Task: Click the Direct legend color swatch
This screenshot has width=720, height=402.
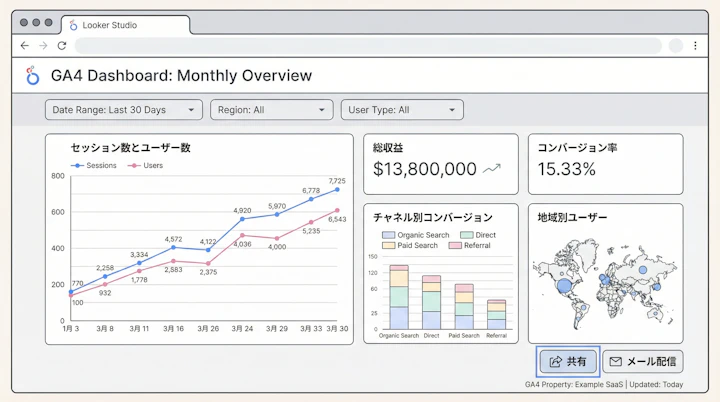Action: coord(467,235)
